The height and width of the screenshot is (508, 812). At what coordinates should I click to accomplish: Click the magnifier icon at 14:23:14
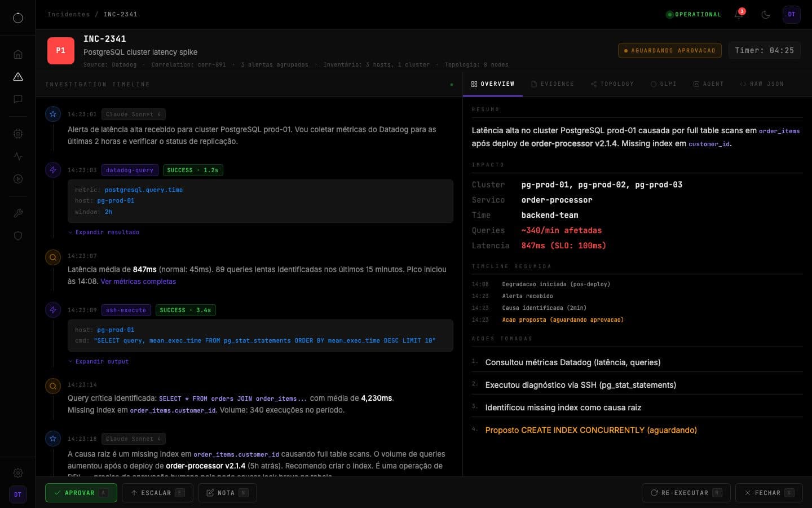(x=53, y=386)
